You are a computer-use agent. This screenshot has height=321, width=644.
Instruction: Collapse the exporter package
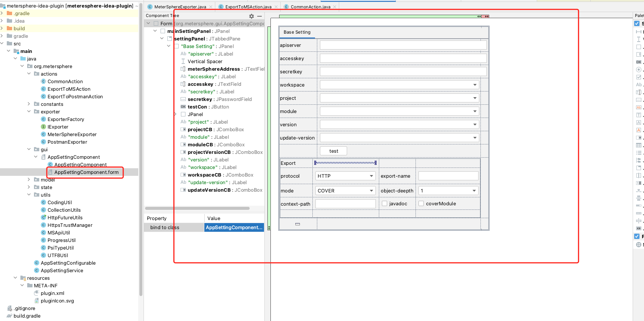pyautogui.click(x=29, y=112)
